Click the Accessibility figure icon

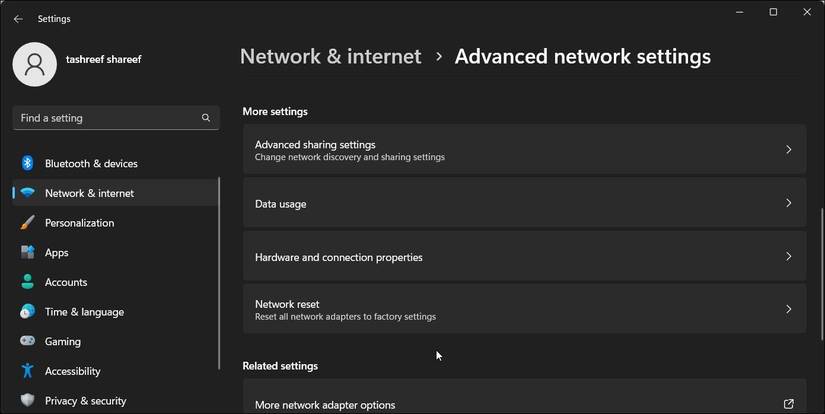[x=28, y=371]
